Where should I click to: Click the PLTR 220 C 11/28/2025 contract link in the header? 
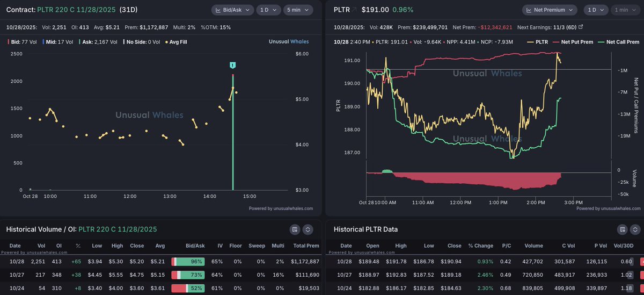pos(77,10)
